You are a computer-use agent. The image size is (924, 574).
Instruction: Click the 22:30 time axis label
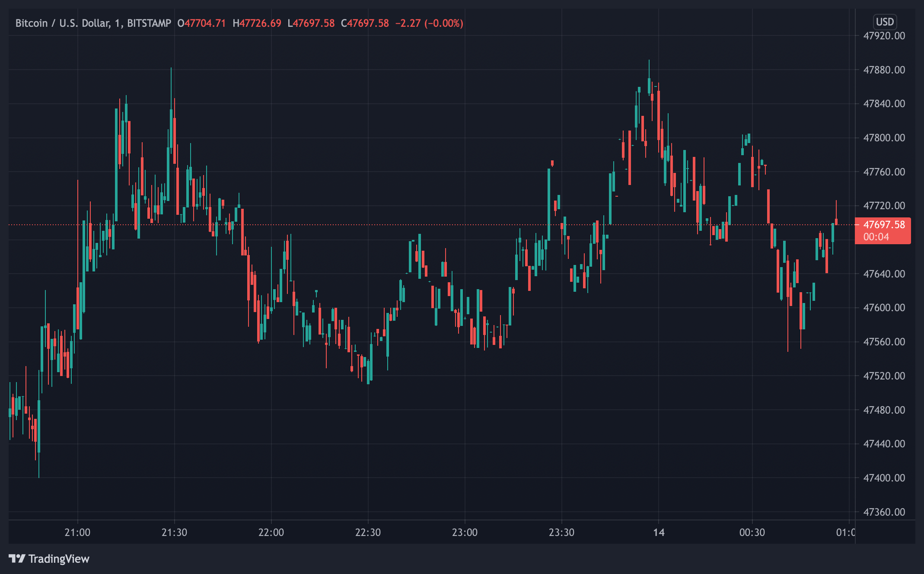pos(368,532)
